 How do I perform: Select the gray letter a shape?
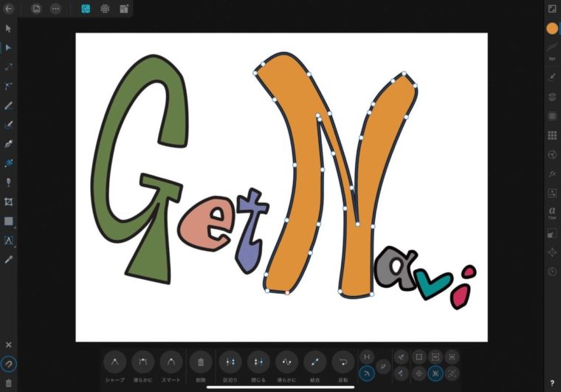383,274
